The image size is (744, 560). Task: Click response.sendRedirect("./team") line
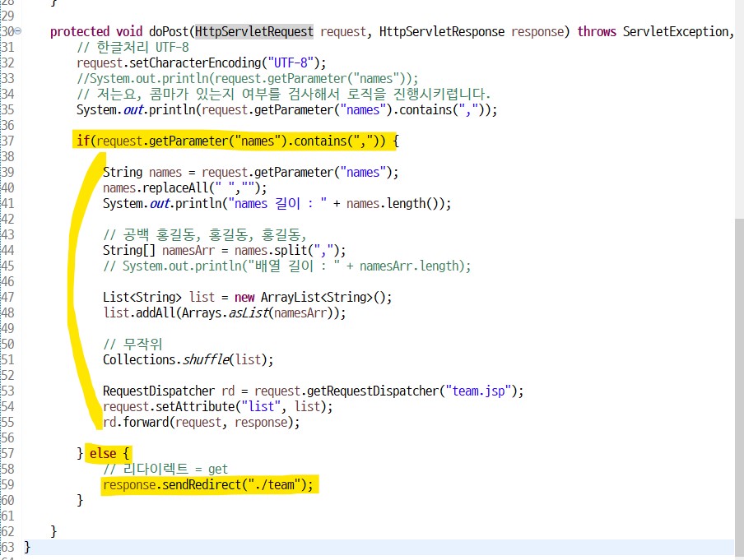[x=208, y=485]
